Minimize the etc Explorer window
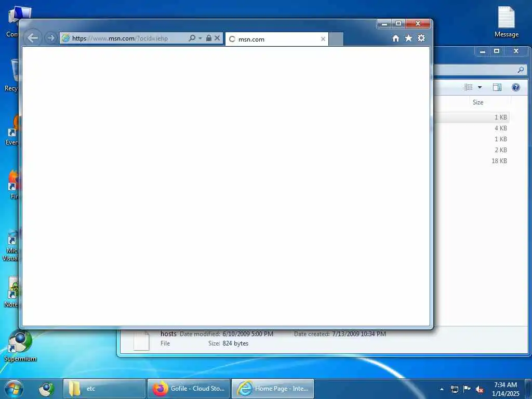532x399 pixels. [483, 51]
